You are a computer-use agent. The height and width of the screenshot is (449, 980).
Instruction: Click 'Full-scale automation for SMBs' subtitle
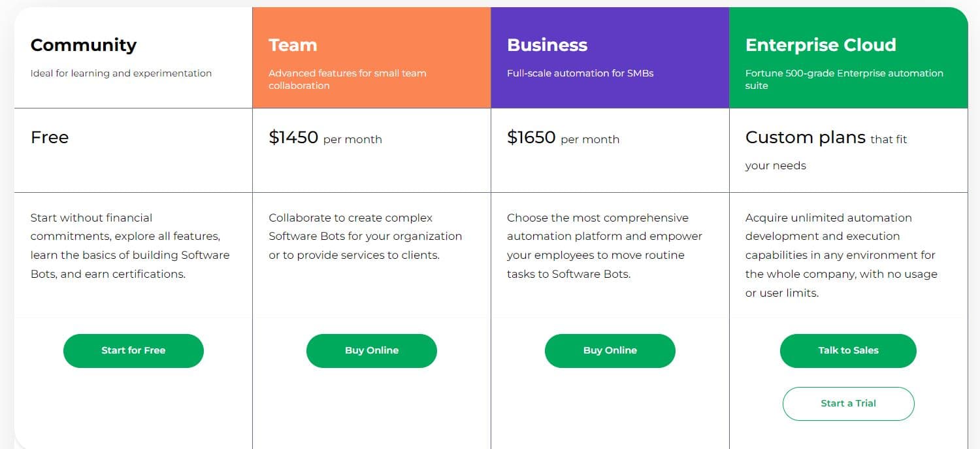coord(580,73)
